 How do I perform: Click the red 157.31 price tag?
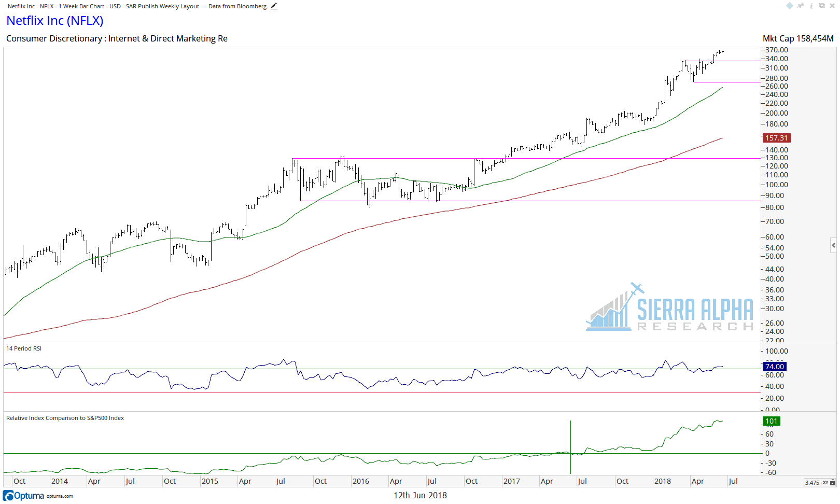coord(777,138)
